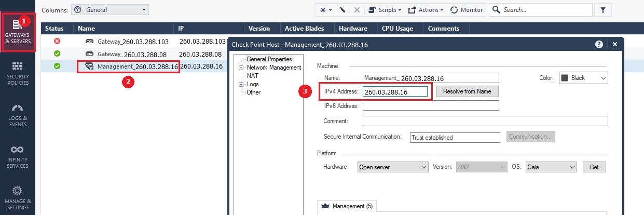Sort by the Hardware column header

tap(355, 29)
